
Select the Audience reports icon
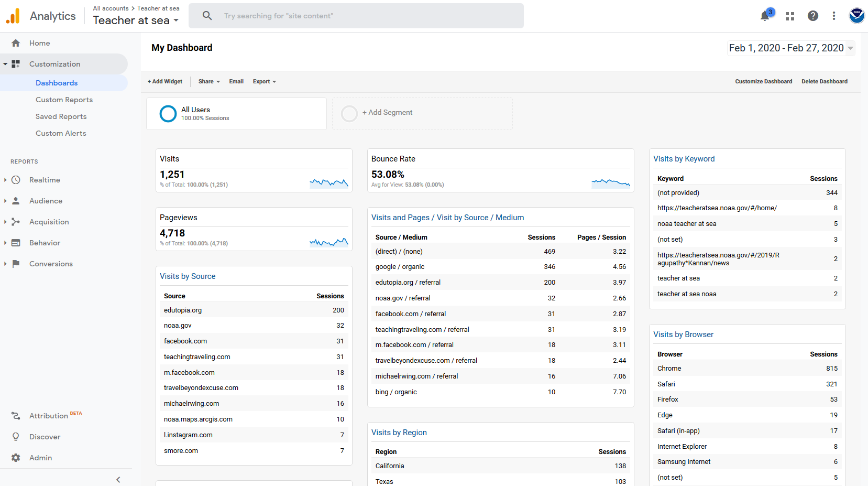pyautogui.click(x=16, y=201)
